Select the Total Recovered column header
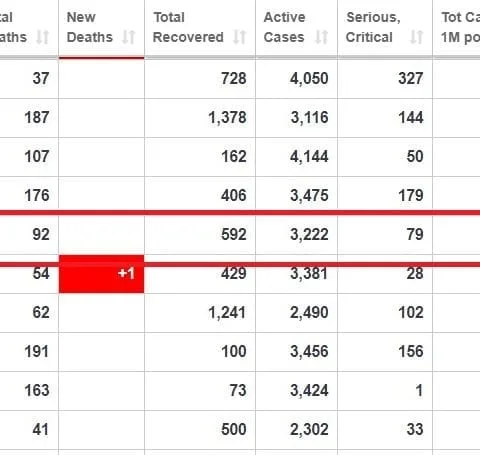Viewport: 480px width, 455px height. [x=200, y=28]
